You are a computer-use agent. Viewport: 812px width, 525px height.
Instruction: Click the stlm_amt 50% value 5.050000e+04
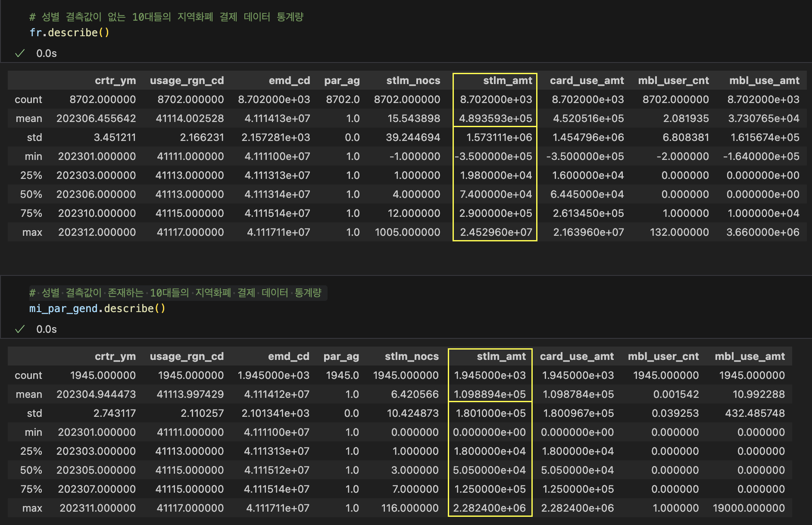(x=490, y=470)
